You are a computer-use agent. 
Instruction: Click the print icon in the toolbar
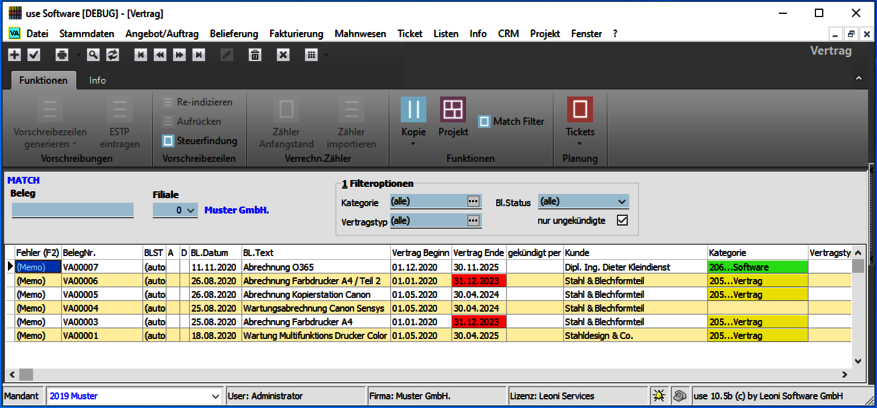tap(62, 54)
